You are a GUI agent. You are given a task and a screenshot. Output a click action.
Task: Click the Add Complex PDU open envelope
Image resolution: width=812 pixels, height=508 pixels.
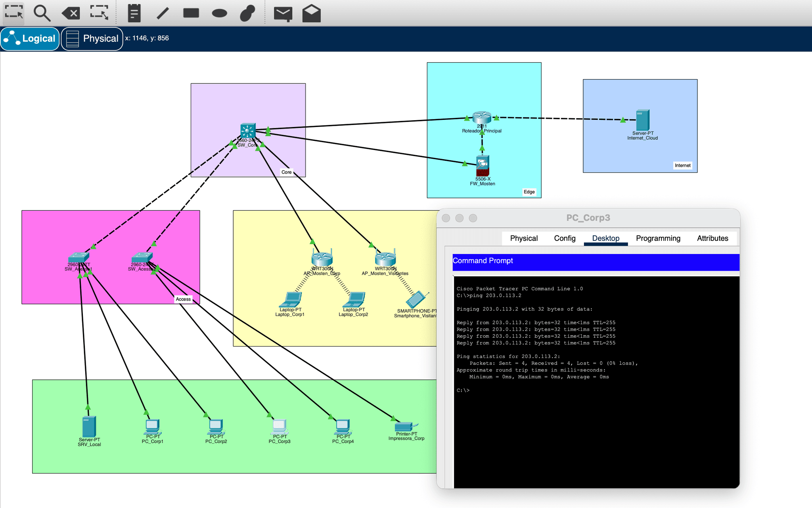point(312,13)
